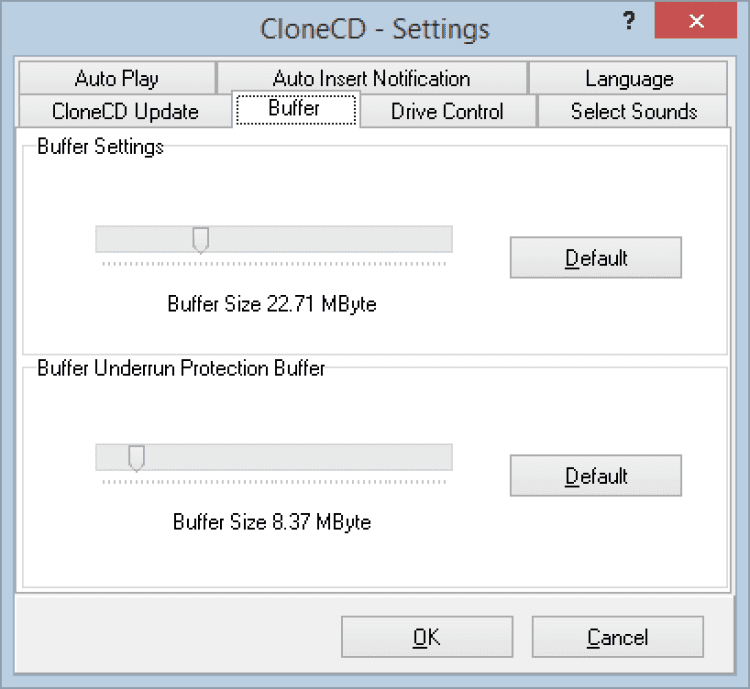
Task: Click Buffer Settings slider track right of thumb
Action: [x=330, y=239]
